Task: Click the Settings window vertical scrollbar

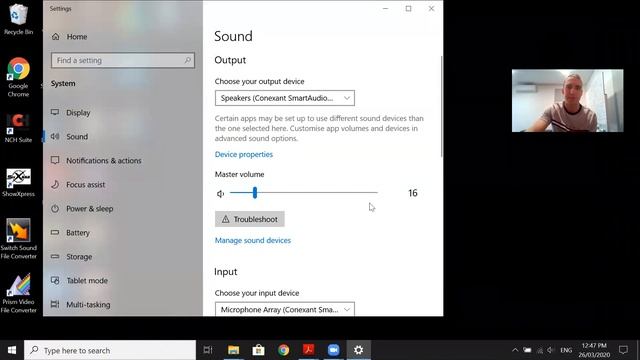Action: point(441,106)
